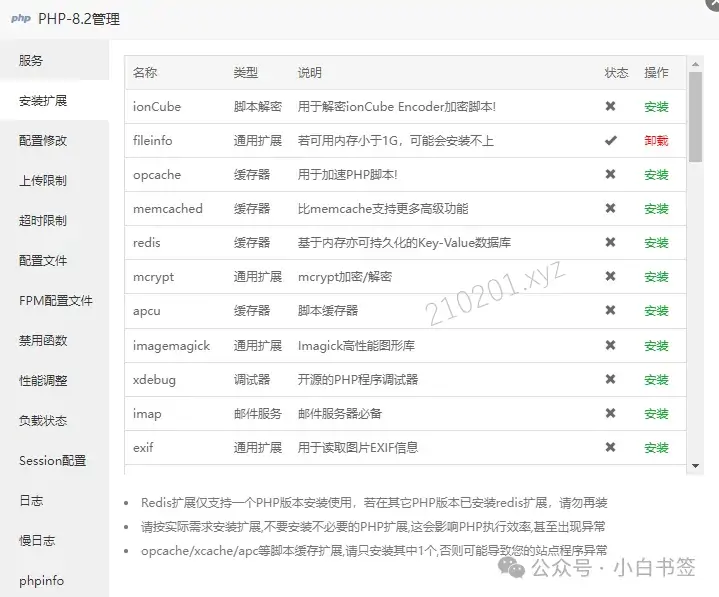Click the redis status X icon
This screenshot has width=719, height=597.
tap(610, 242)
